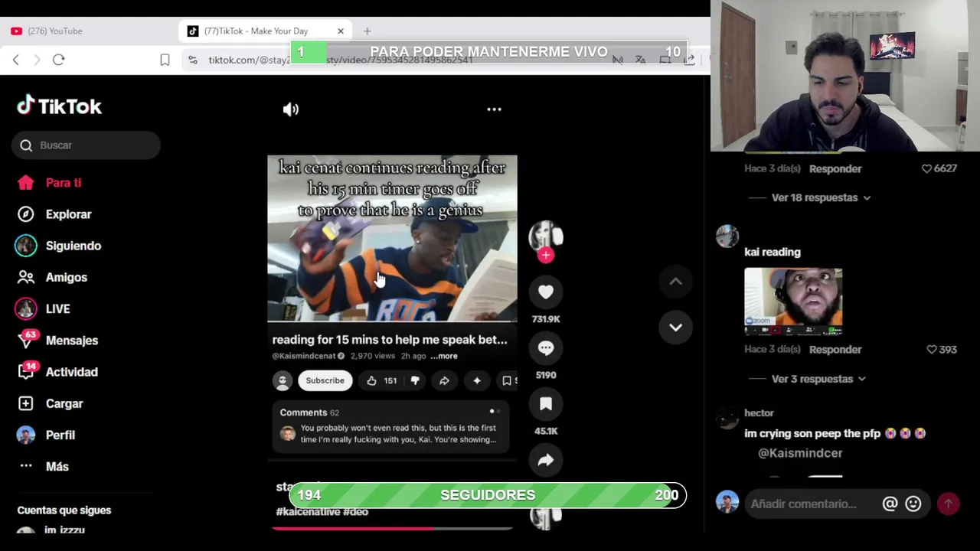Expand Ver 3 respuestas
The height and width of the screenshot is (551, 980).
pyautogui.click(x=818, y=379)
